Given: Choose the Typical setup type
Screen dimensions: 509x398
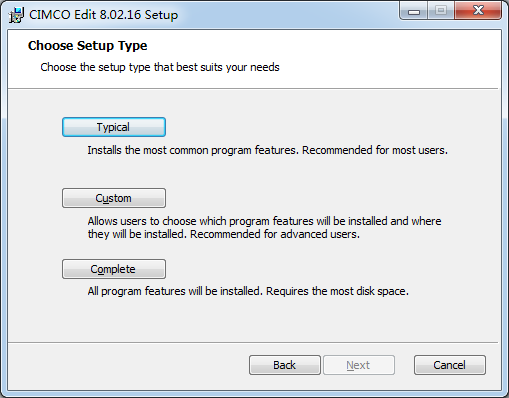Looking at the screenshot, I should [114, 127].
